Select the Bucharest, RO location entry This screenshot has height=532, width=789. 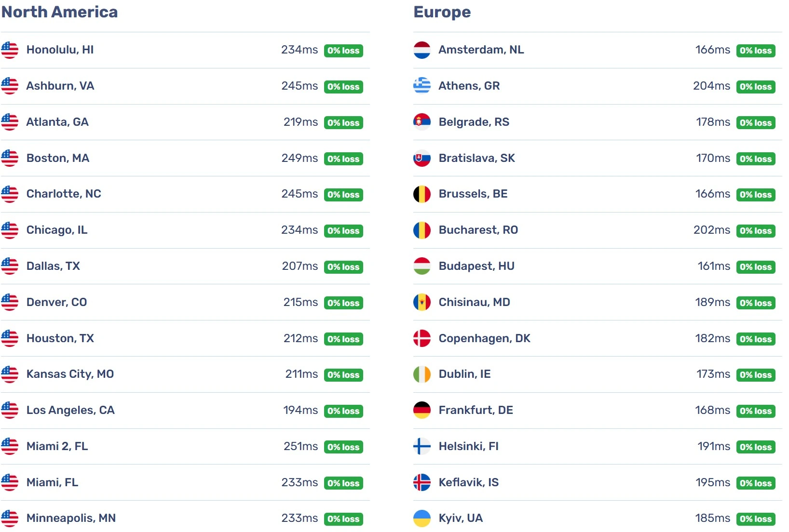478,230
